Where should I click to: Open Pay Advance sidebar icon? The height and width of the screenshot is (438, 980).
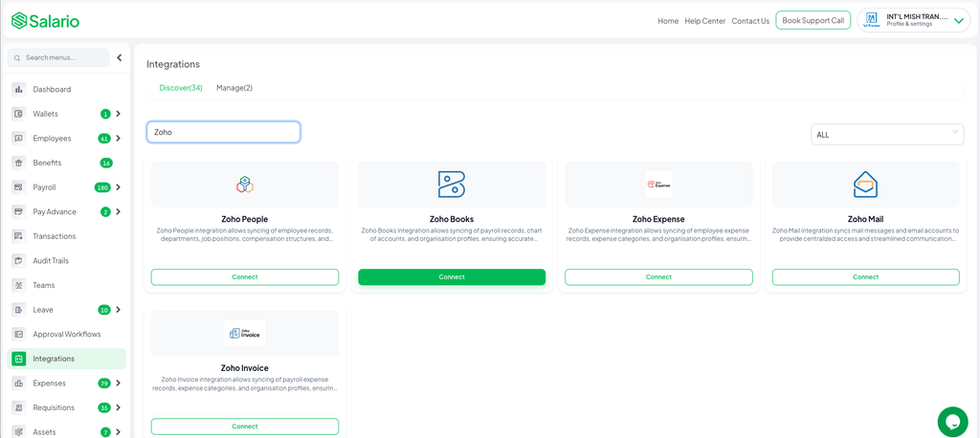(x=19, y=211)
